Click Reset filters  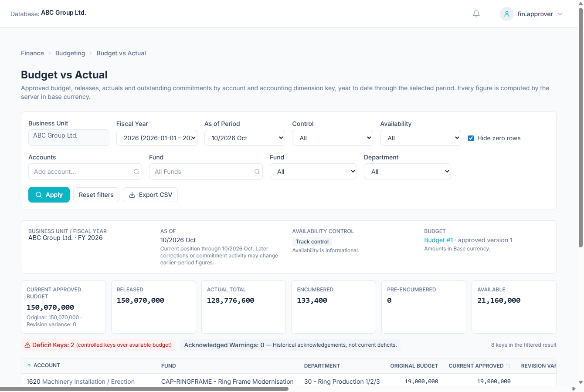click(96, 195)
